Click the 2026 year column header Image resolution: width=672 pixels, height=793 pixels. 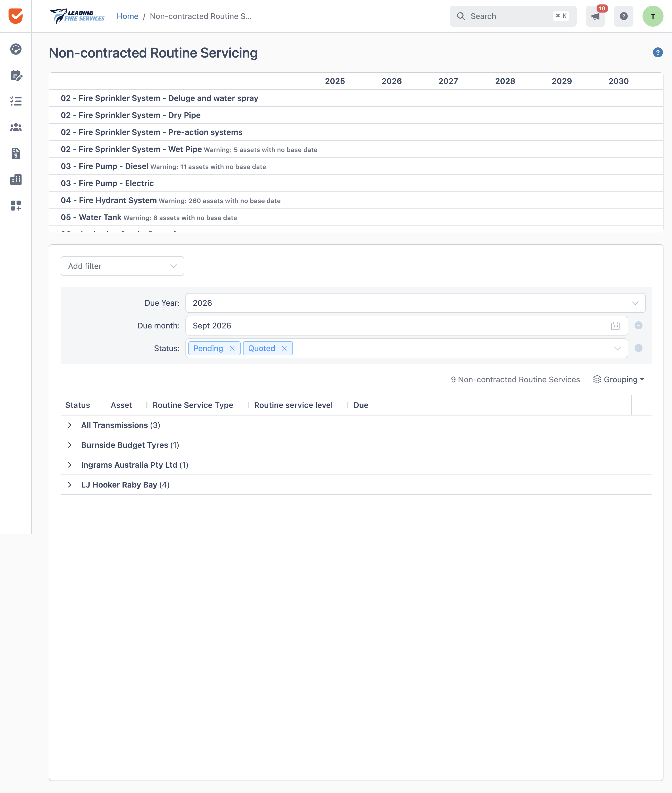coord(392,81)
